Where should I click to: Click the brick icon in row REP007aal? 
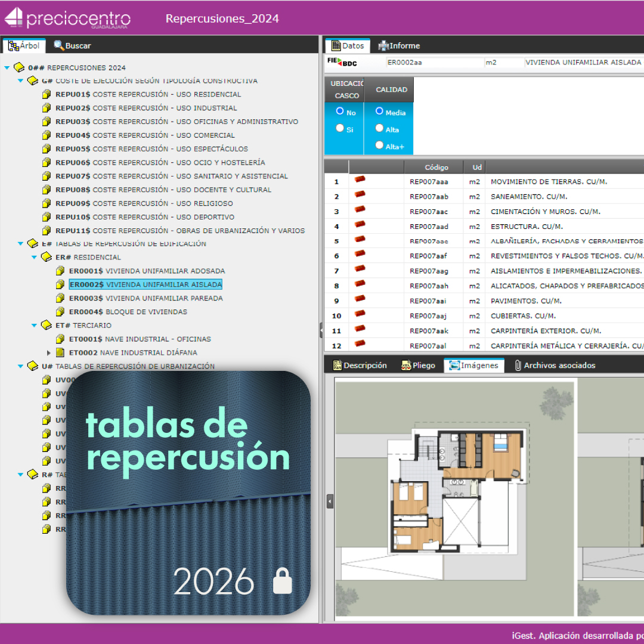pos(360,343)
